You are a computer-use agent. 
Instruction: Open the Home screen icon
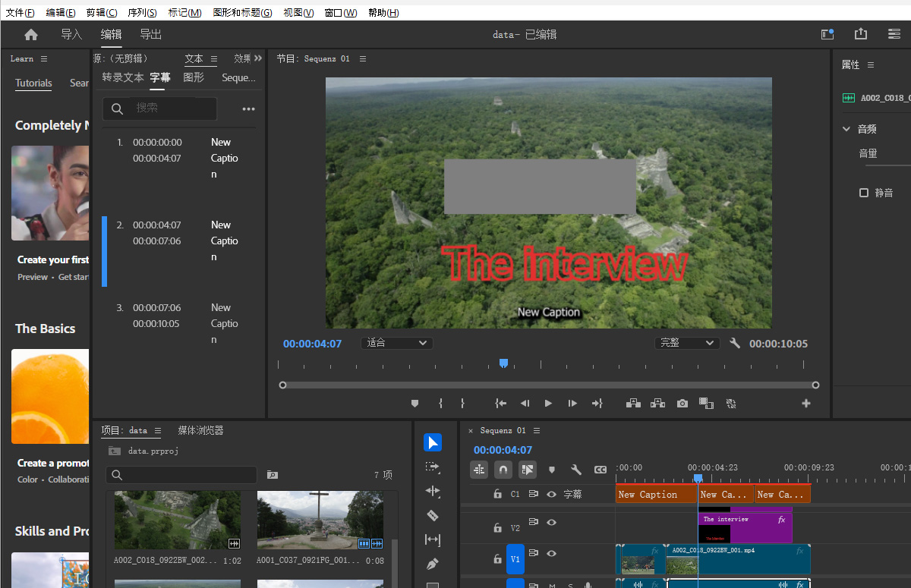tap(31, 35)
